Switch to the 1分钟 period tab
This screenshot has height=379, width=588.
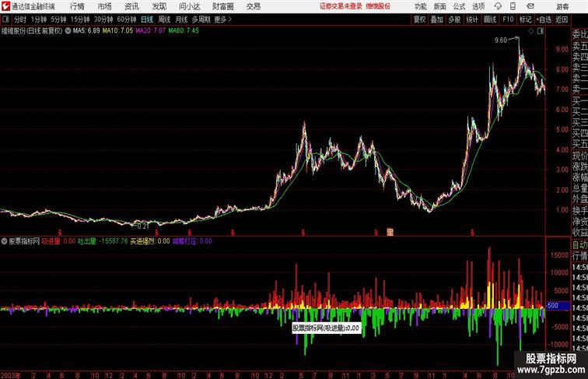click(x=39, y=19)
